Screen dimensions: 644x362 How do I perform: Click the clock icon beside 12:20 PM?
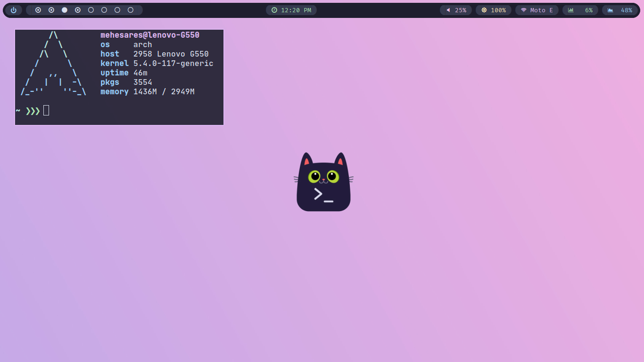pyautogui.click(x=274, y=10)
